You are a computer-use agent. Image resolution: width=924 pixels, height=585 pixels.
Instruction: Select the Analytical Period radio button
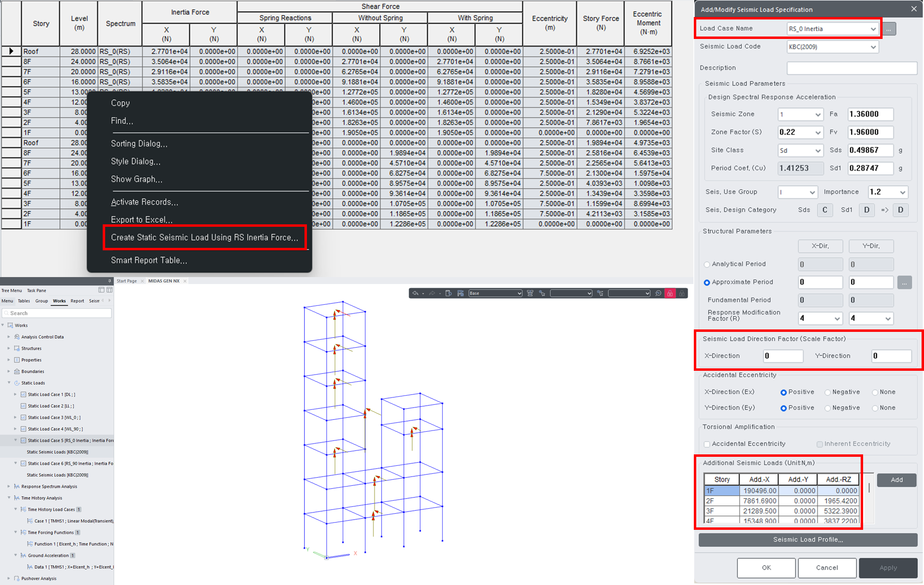tap(707, 264)
